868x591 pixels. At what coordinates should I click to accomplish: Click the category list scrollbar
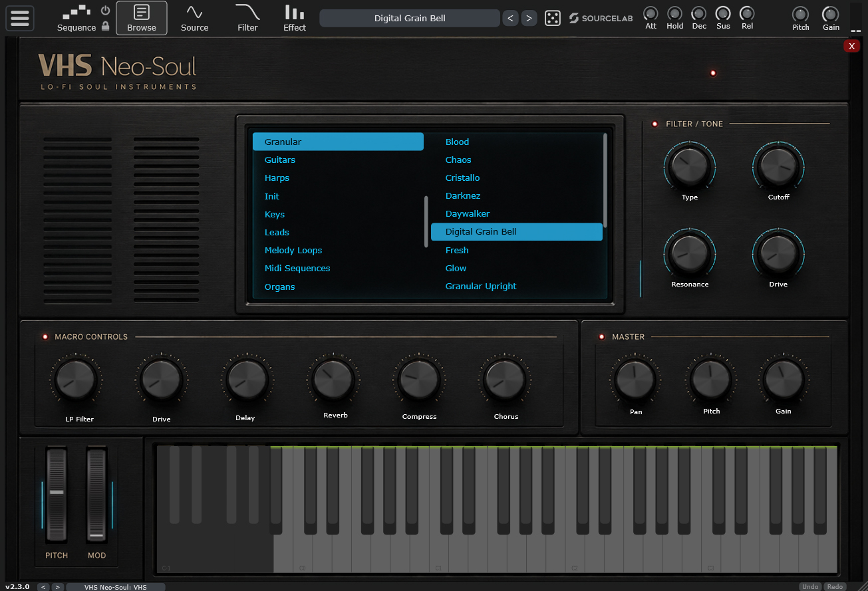(426, 222)
